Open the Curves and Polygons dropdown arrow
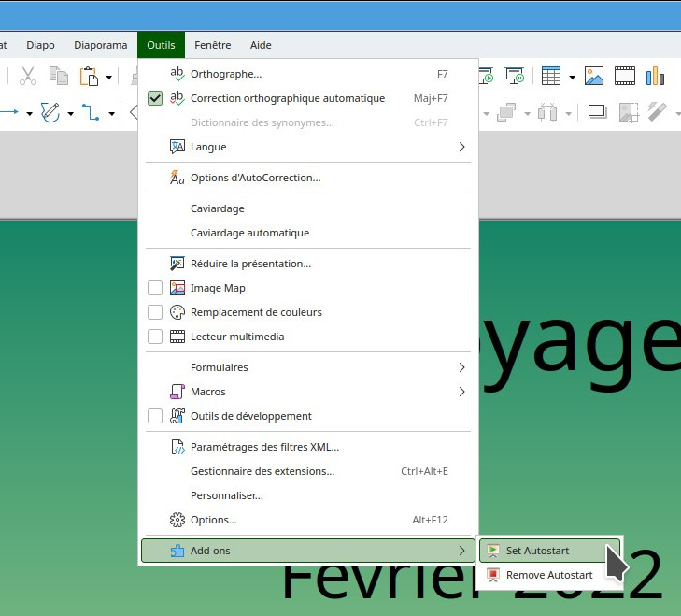This screenshot has width=681, height=616. point(70,114)
